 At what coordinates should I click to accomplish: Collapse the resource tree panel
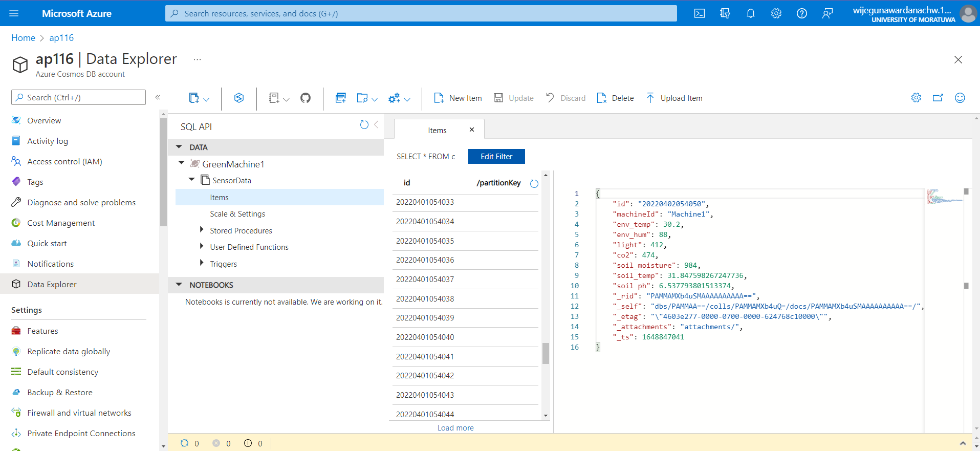(376, 124)
